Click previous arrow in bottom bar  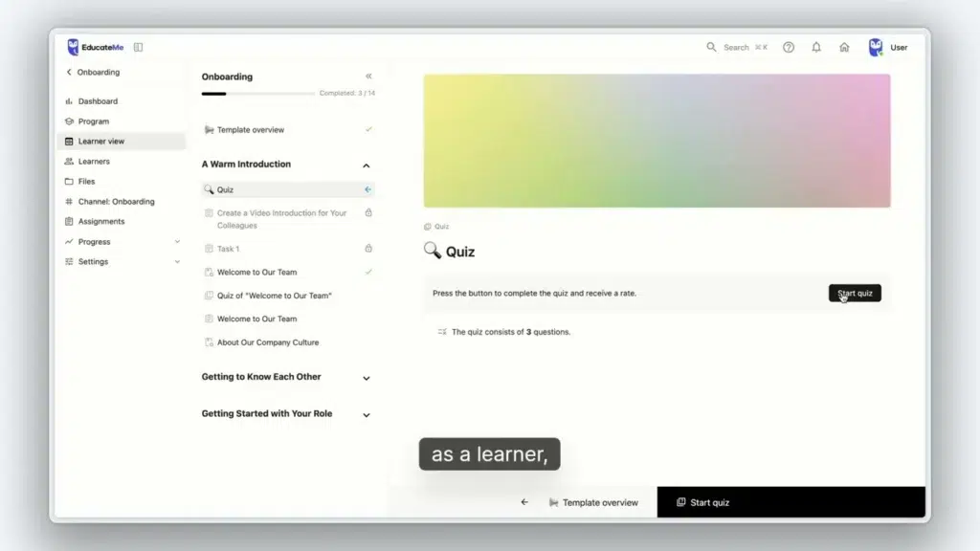pos(524,502)
